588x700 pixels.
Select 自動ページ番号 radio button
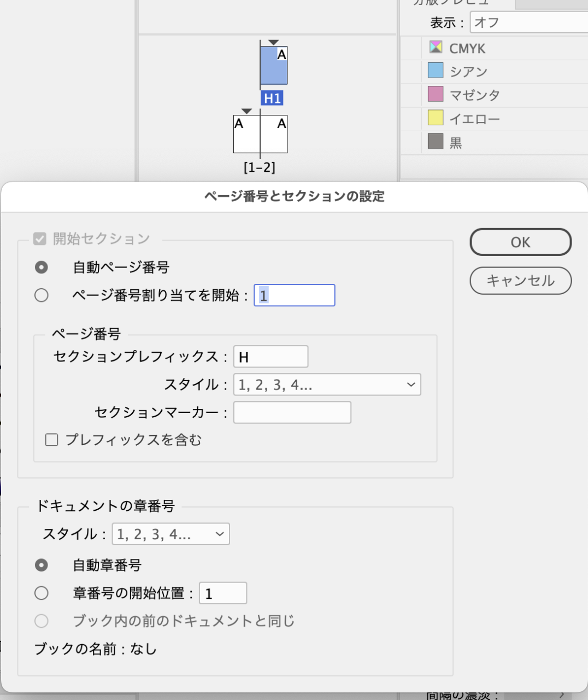pos(42,267)
